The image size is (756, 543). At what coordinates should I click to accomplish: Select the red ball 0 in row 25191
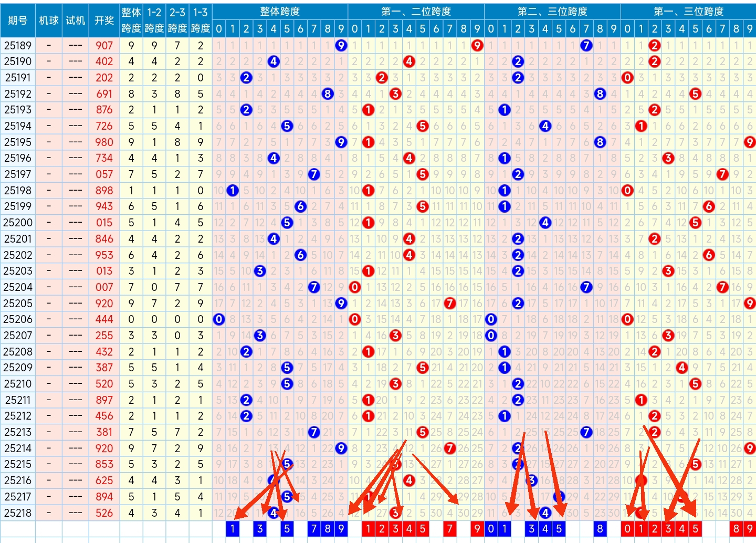(x=627, y=78)
